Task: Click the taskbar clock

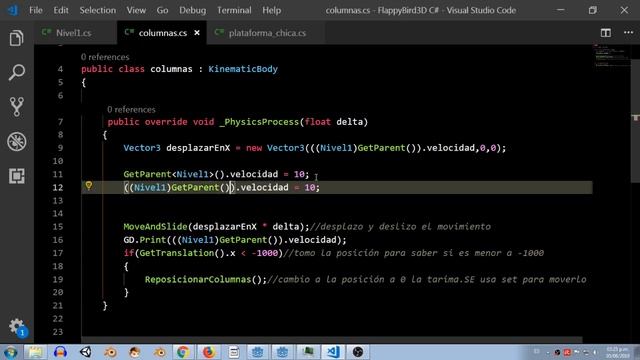Action: (x=617, y=352)
